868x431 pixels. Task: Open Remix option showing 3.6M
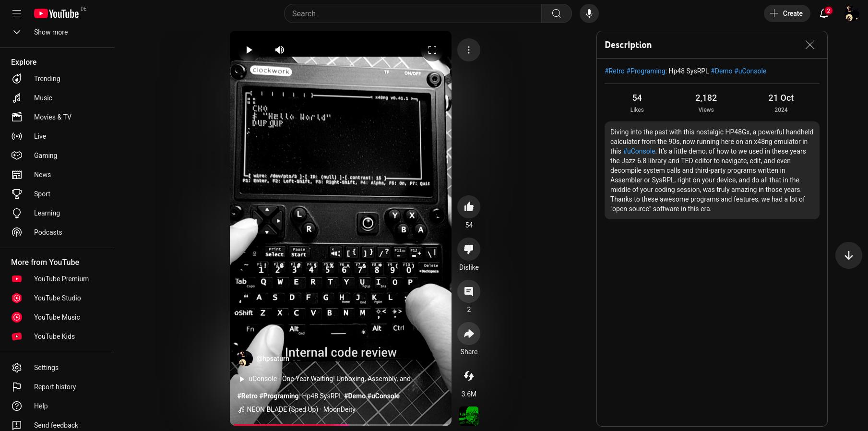[x=469, y=376]
